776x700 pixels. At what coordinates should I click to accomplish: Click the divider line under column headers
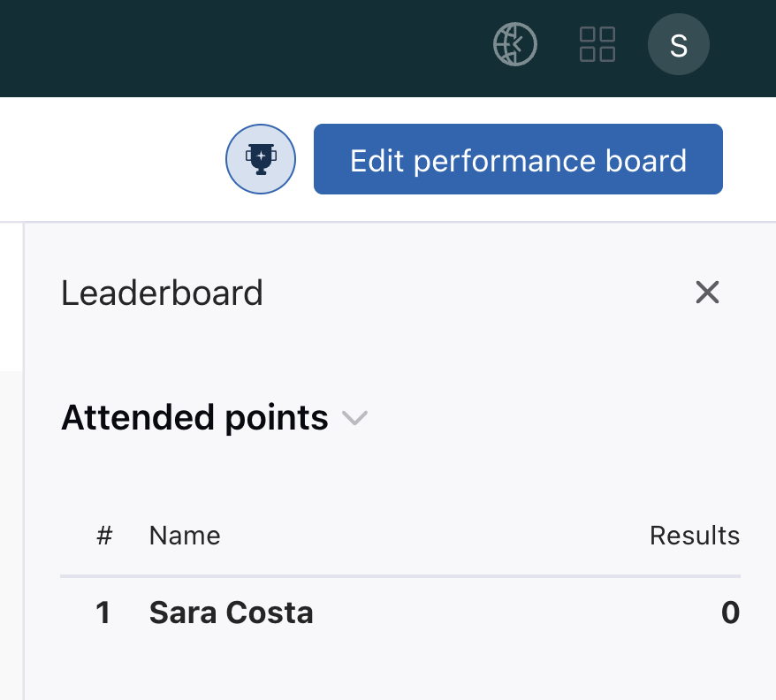(x=399, y=576)
